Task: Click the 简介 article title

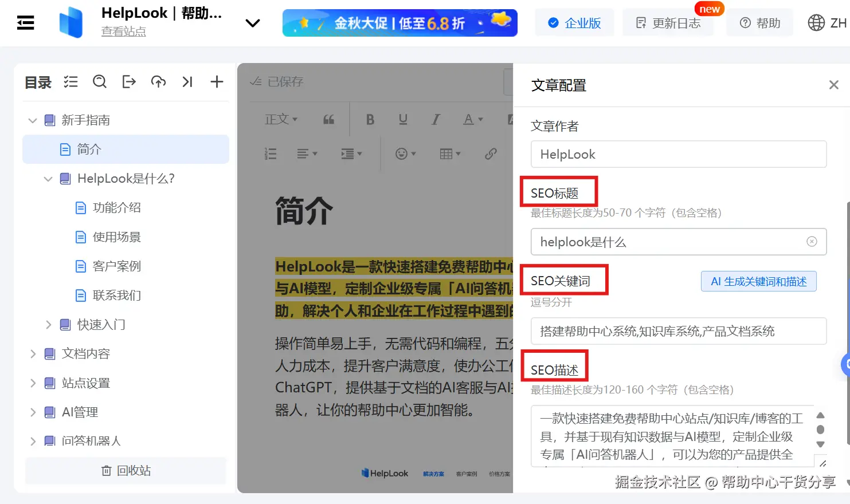Action: (x=304, y=211)
